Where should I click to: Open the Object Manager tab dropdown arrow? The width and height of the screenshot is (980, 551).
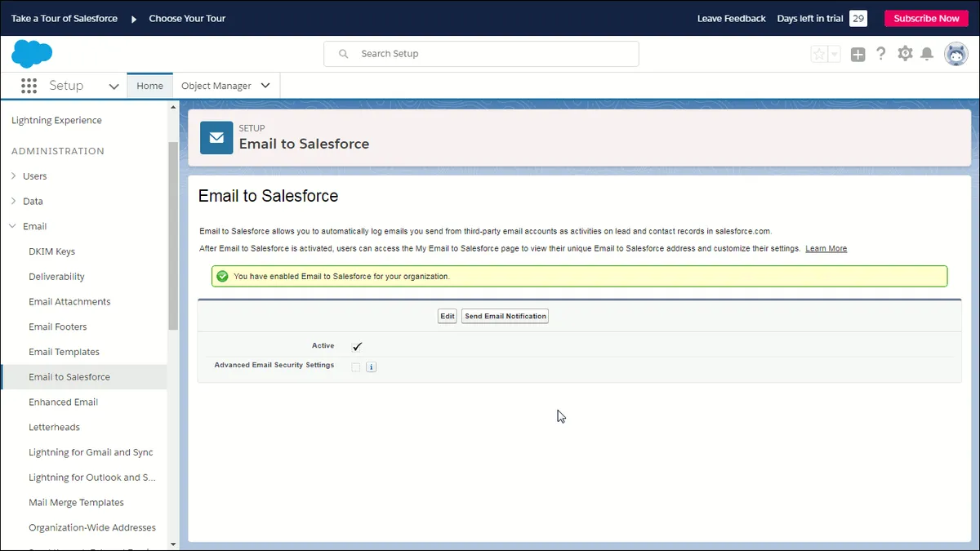coord(265,86)
